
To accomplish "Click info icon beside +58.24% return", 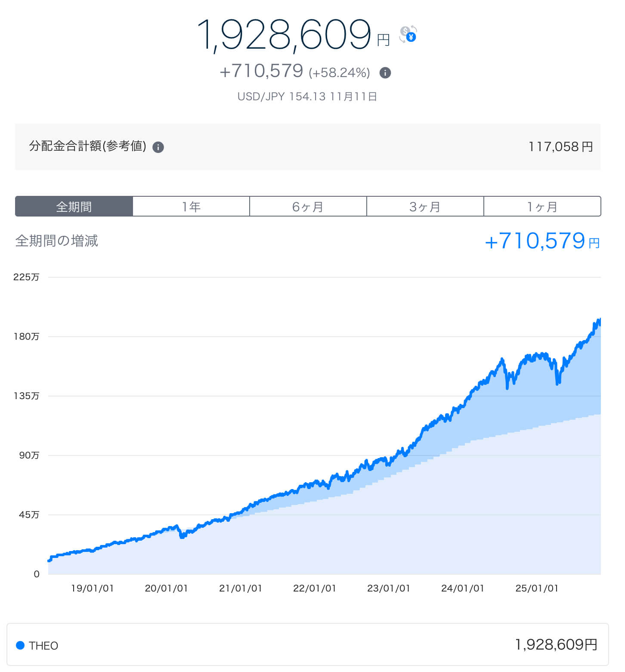I will [385, 73].
